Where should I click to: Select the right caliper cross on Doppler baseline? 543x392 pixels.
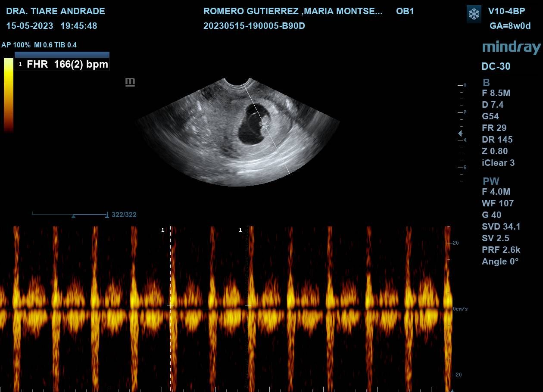coord(248,305)
